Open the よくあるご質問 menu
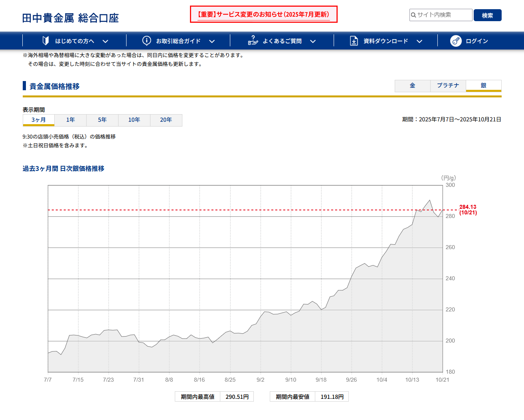The width and height of the screenshot is (524, 420). pos(282,41)
